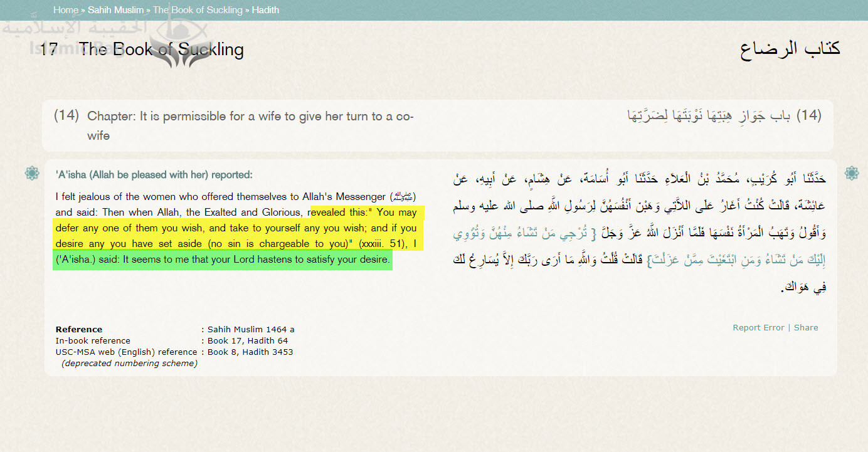
Task: Click English chapter title about co-wife turn
Action: [x=250, y=125]
